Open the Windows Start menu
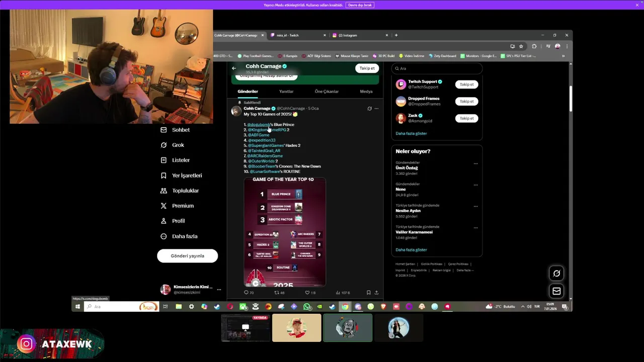Screen dimensions: 644x362 point(77,306)
